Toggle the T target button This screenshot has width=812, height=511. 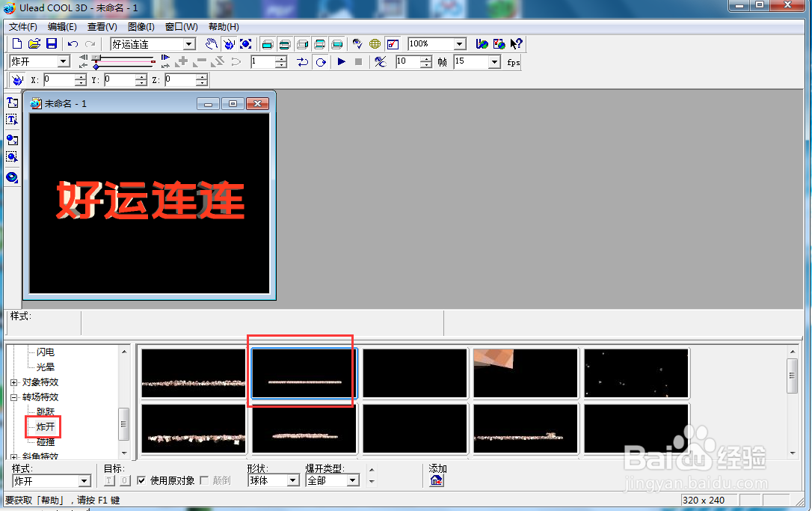(109, 480)
